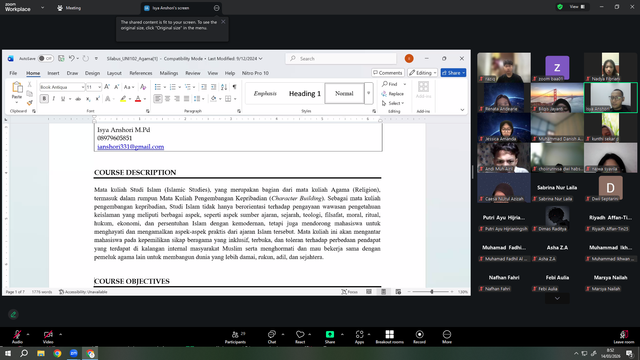Click Replace in Editing group
Screen dimensions: 640x360
tap(393, 94)
